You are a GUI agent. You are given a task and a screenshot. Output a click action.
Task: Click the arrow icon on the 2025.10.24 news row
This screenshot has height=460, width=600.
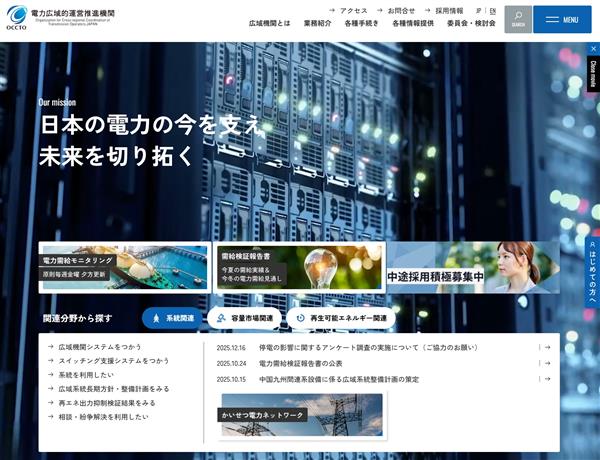pyautogui.click(x=548, y=363)
